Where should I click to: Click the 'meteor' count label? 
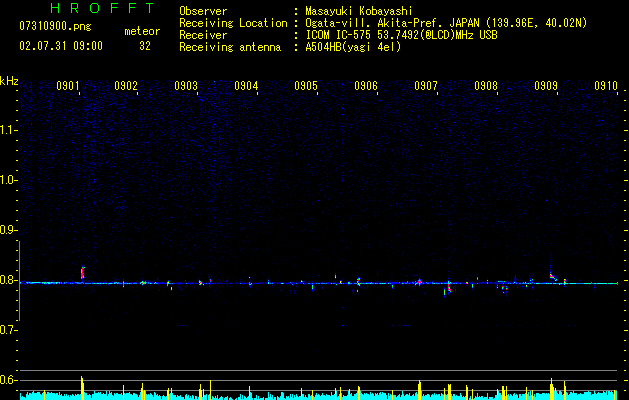[142, 31]
